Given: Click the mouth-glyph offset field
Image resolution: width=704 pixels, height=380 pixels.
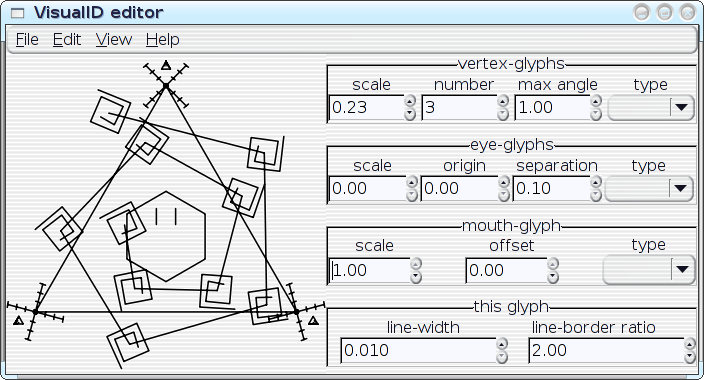Looking at the screenshot, I should pyautogui.click(x=506, y=270).
